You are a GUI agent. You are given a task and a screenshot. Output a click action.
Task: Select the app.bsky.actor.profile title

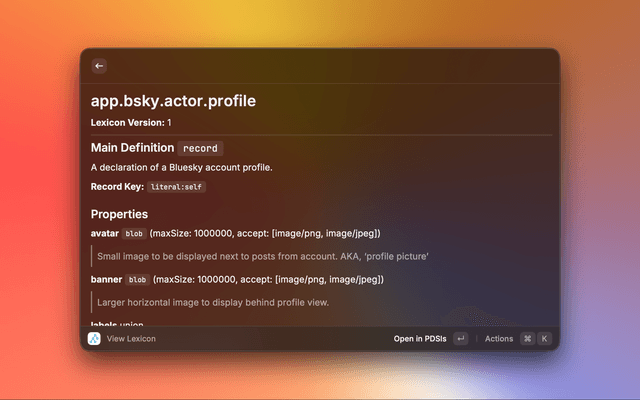pos(173,101)
